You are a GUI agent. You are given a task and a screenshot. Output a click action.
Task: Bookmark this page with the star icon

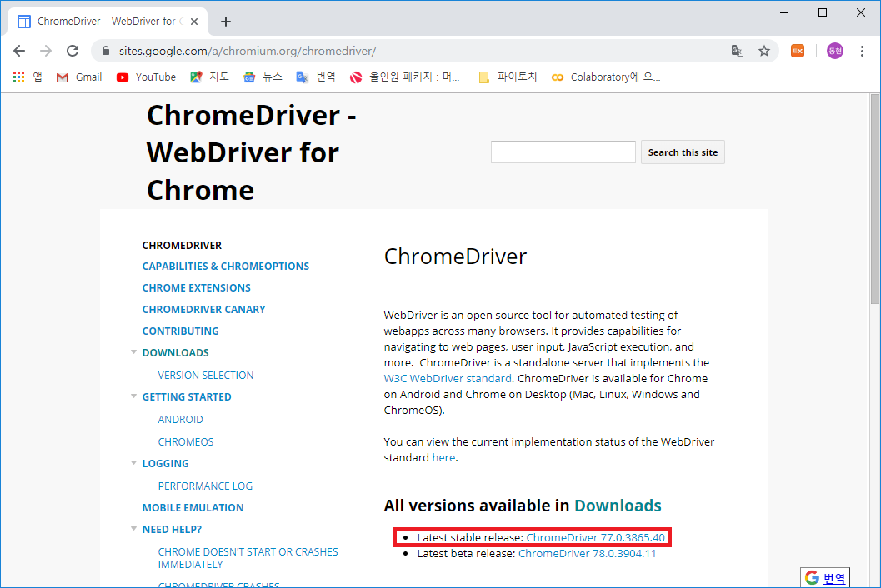(764, 51)
